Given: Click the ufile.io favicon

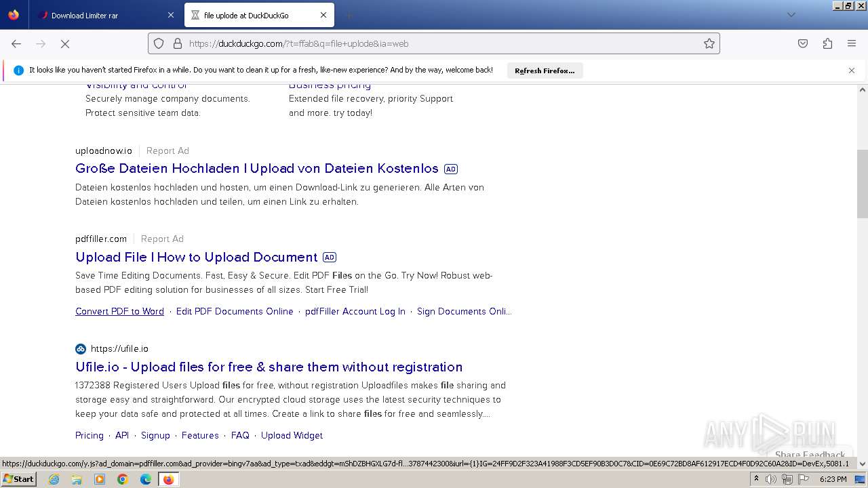Looking at the screenshot, I should (81, 349).
